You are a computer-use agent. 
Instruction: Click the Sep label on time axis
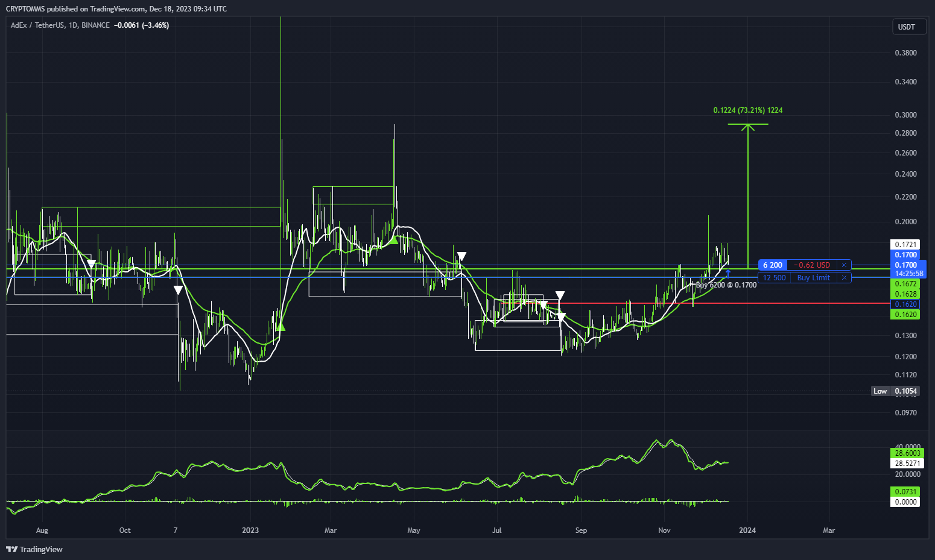click(581, 530)
